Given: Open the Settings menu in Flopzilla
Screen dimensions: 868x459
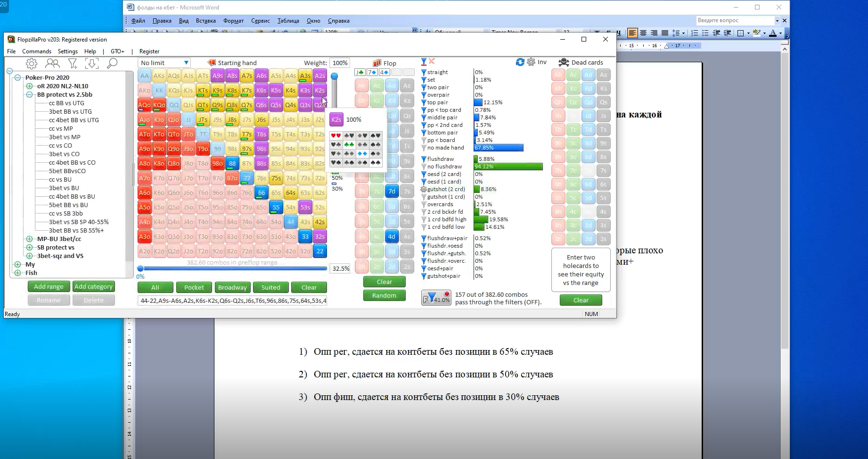Looking at the screenshot, I should (x=68, y=51).
